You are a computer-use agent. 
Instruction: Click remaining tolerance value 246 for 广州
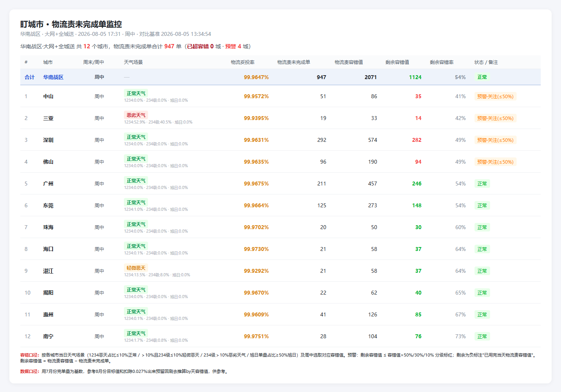pyautogui.click(x=417, y=184)
